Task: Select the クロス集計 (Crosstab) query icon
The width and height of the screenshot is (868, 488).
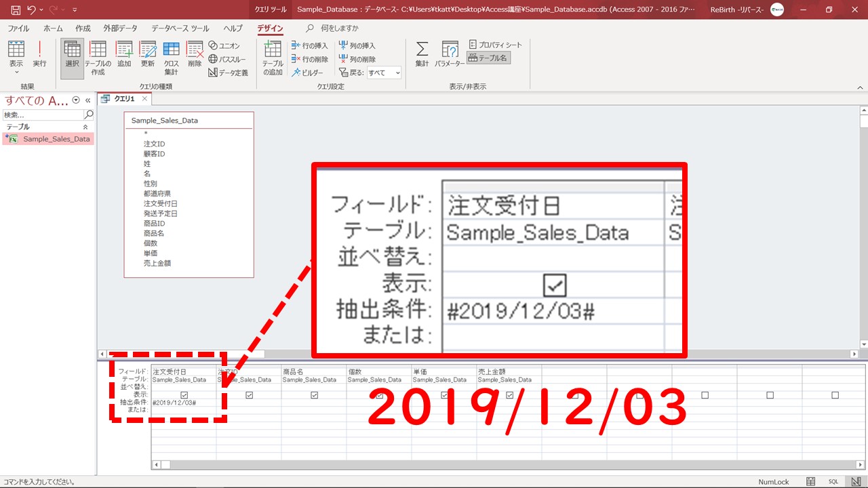Action: 171,57
